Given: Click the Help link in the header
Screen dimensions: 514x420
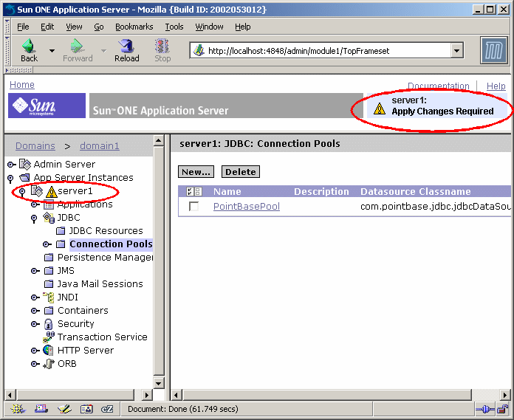Looking at the screenshot, I should point(496,86).
